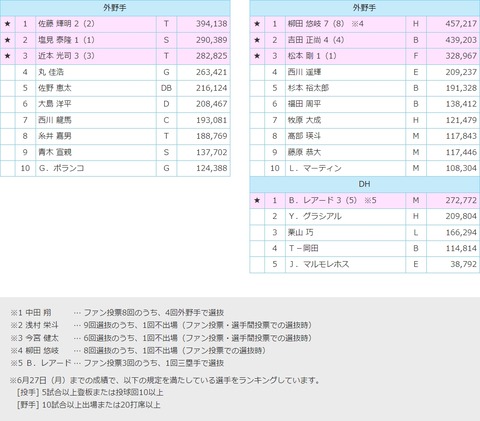Image resolution: width=480 pixels, height=421 pixels.
Task: Click the star icon in the 塩見 泰隆 row
Action: click(8, 40)
